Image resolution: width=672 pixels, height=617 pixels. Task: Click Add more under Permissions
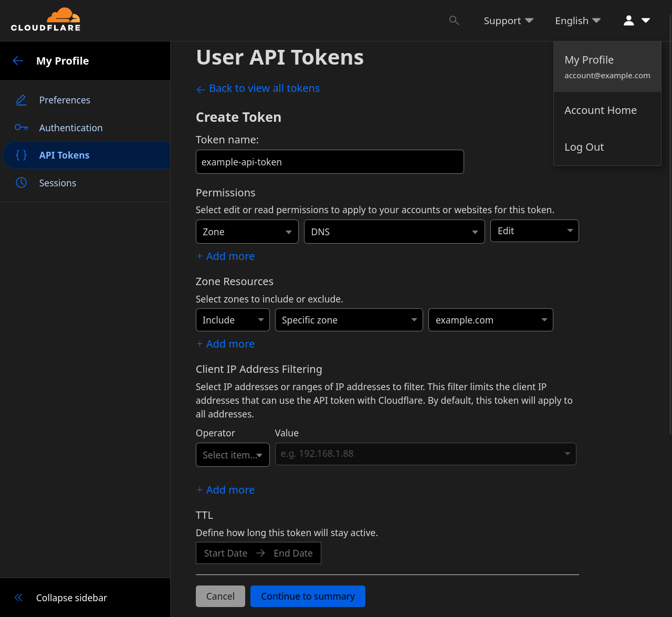point(225,256)
